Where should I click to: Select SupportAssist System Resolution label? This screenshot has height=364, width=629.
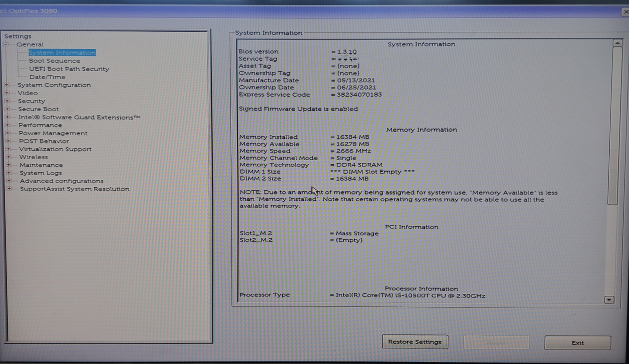[x=74, y=189]
